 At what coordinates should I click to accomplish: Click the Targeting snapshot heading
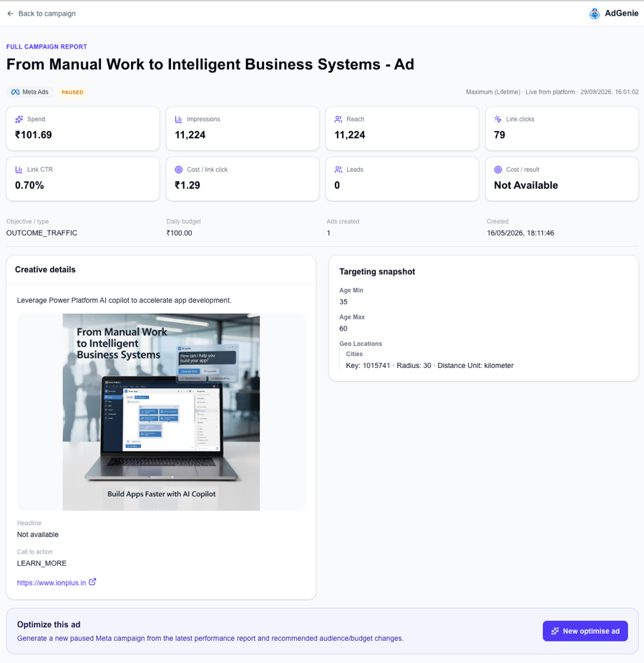click(x=377, y=271)
